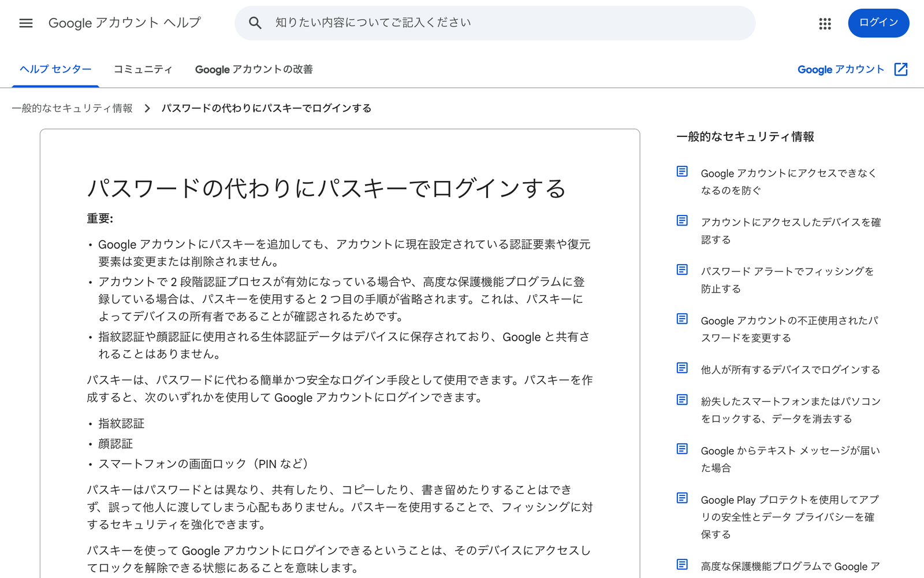Screen dimensions: 924x578
Task: Open link 他人が所有するデバイスでログインする
Action: coord(791,370)
